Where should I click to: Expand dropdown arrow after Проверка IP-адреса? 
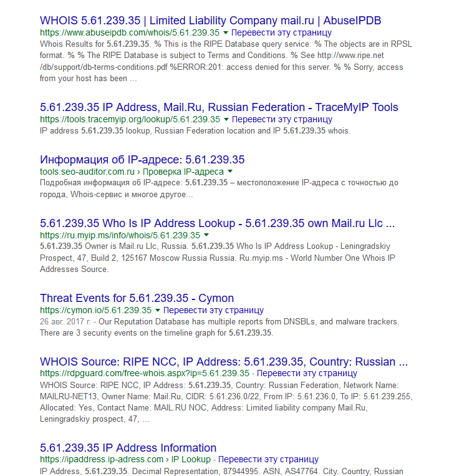[230, 172]
